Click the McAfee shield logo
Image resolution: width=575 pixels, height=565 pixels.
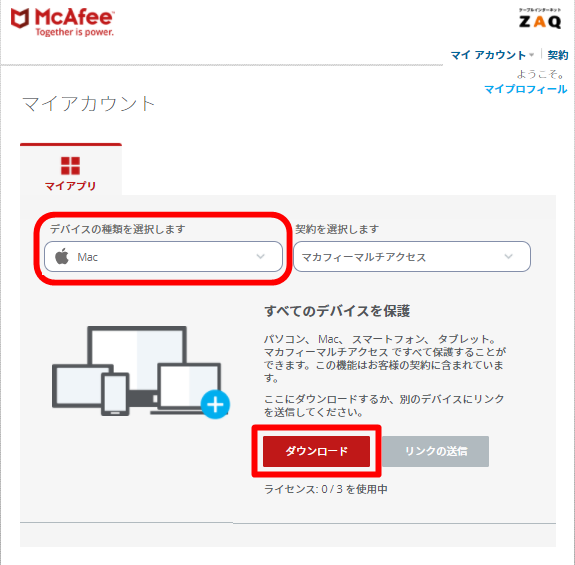pos(20,18)
